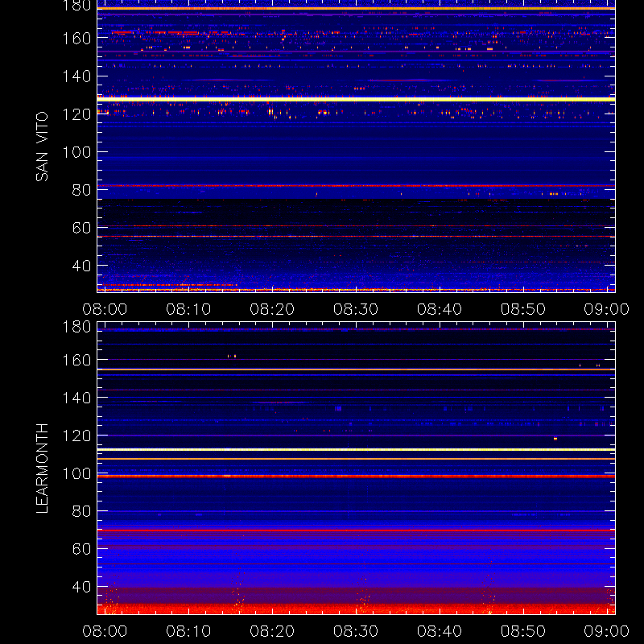Choose the 160 frequency label on Learmonth axis
The height and width of the screenshot is (644, 644).
coord(76,360)
